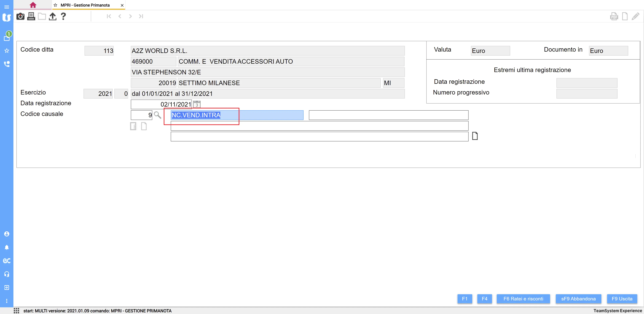Click the magnifier to search causale codes
644x314 pixels.
click(157, 115)
